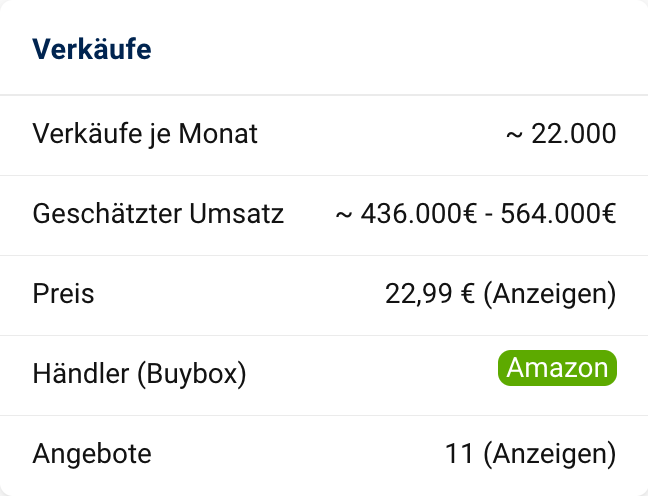
Task: Show offers via Anzeigen link in Angebote row
Action: pos(549,454)
